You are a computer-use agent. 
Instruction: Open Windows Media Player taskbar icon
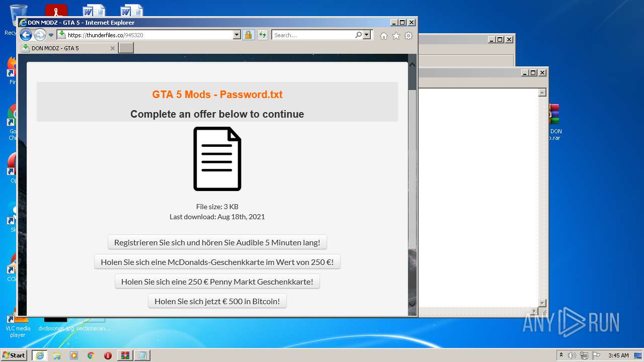pos(74,355)
